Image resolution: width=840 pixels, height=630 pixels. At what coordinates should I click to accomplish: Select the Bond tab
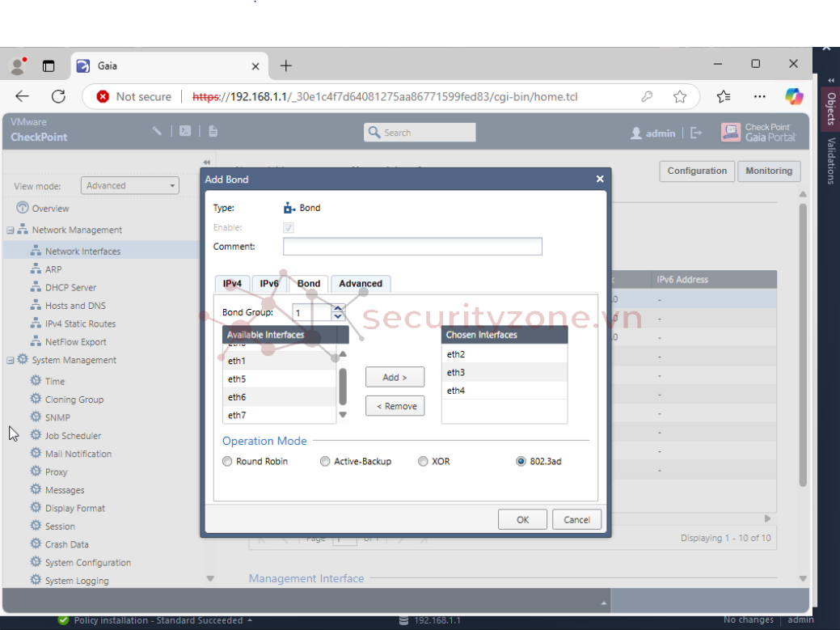309,283
